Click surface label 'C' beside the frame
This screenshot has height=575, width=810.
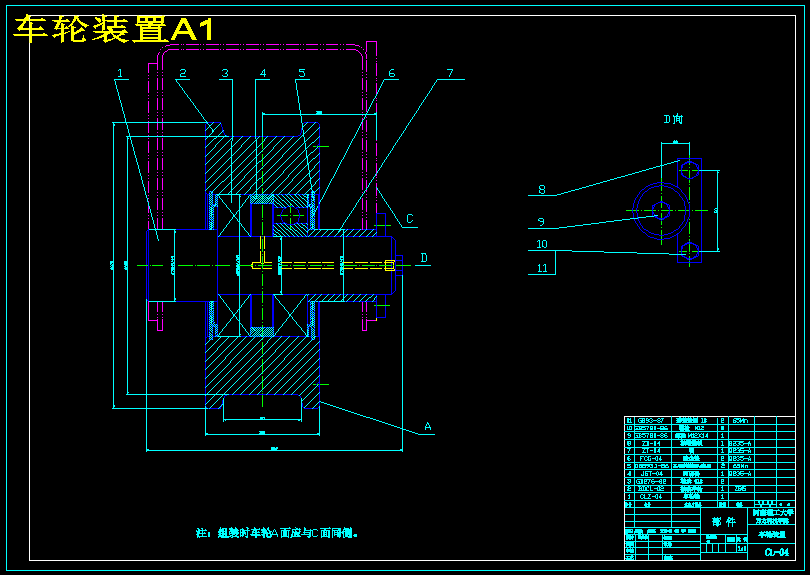tap(410, 219)
